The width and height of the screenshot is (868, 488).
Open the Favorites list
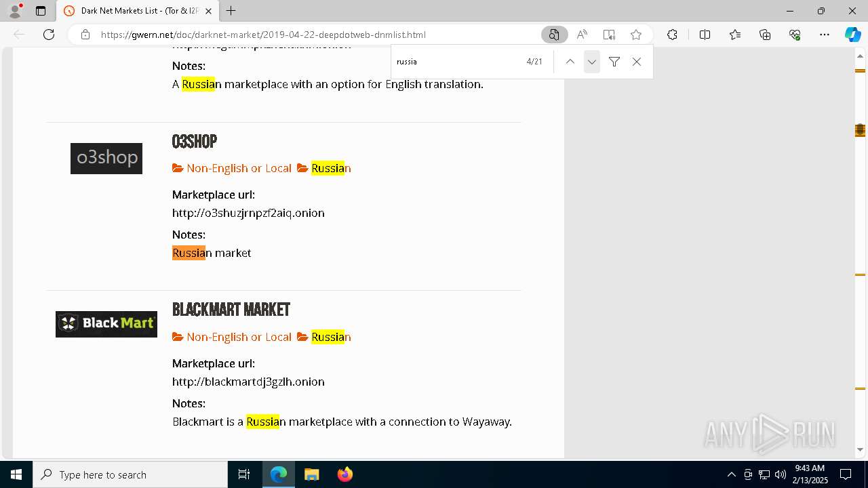click(x=735, y=35)
